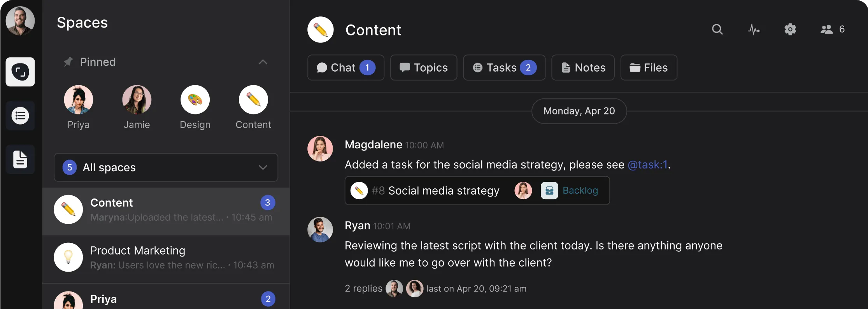Screen dimensions: 868x309
Task: Click the Backlog status label
Action: coord(580,191)
